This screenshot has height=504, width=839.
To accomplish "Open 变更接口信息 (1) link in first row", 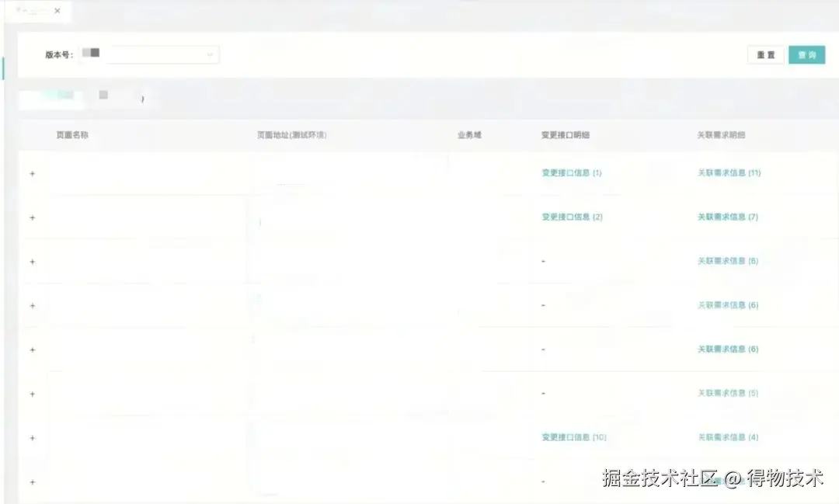I will point(571,172).
